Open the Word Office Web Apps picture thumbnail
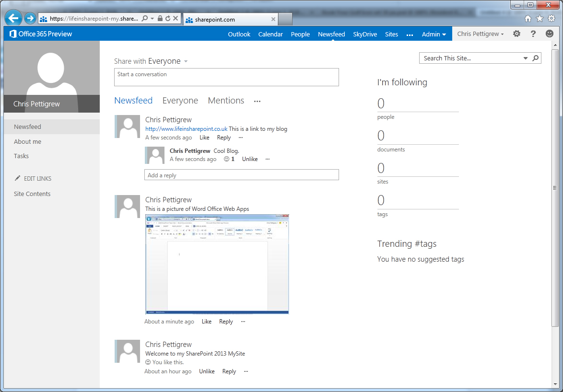The height and width of the screenshot is (392, 563). coord(217,265)
